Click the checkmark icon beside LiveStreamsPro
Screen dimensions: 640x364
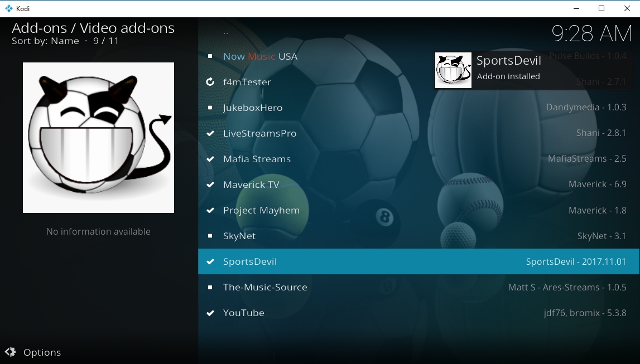(210, 133)
